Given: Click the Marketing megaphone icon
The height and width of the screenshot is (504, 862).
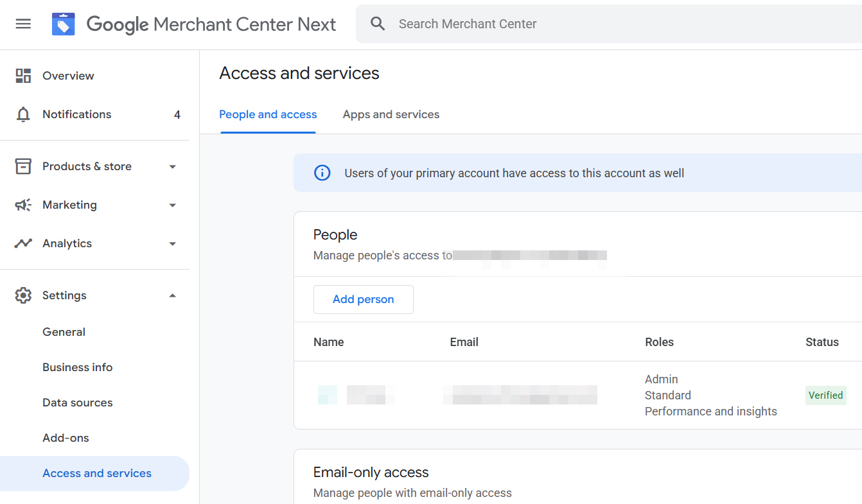Looking at the screenshot, I should tap(23, 204).
